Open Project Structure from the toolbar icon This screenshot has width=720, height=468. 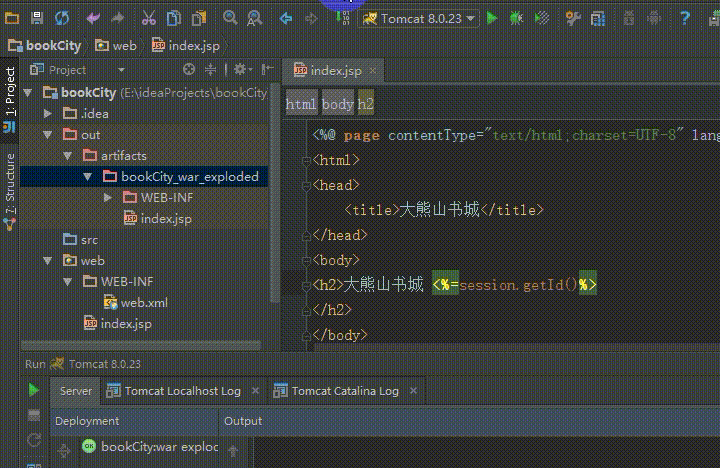[x=598, y=19]
